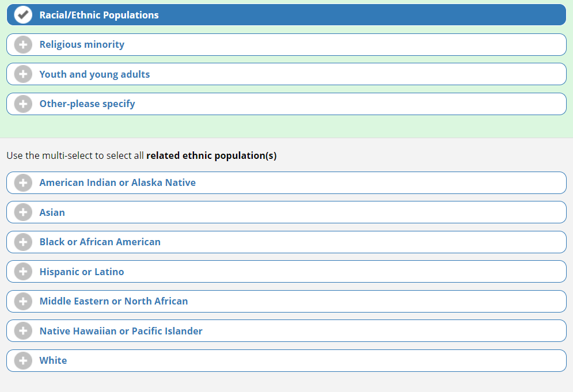This screenshot has width=573, height=392.
Task: Click the plus icon next to American Indian or Alaska Native
Action: pos(23,183)
